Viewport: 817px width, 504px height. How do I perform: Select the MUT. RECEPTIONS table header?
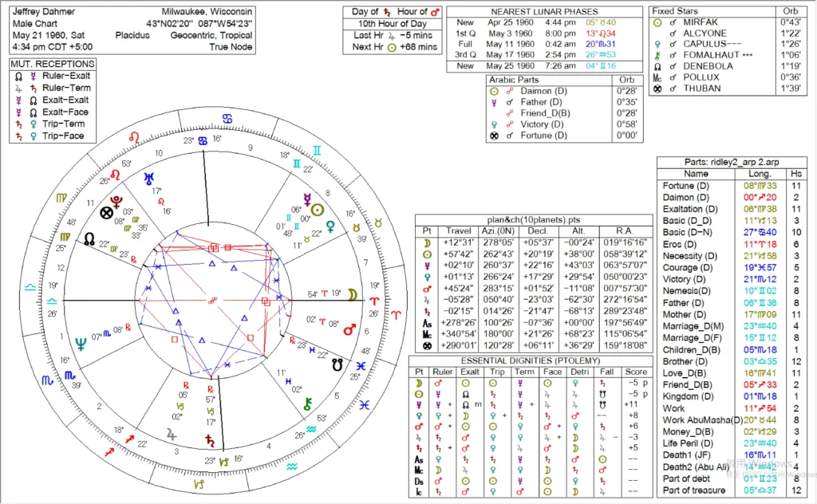(53, 64)
